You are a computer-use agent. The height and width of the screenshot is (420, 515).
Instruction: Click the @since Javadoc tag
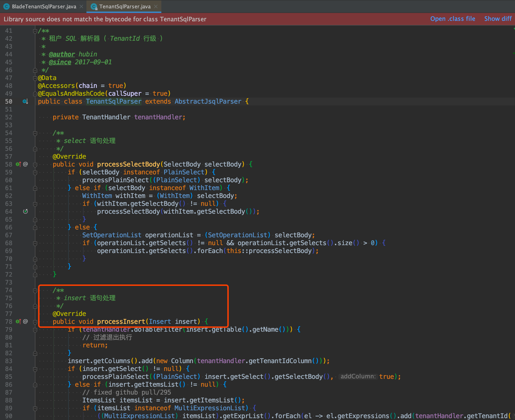click(60, 62)
